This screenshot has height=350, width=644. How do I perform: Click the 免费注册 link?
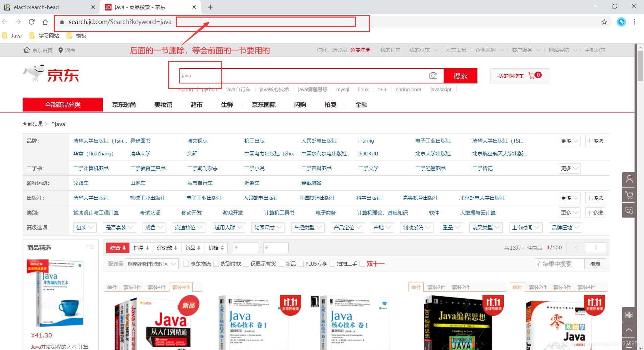tap(360, 50)
